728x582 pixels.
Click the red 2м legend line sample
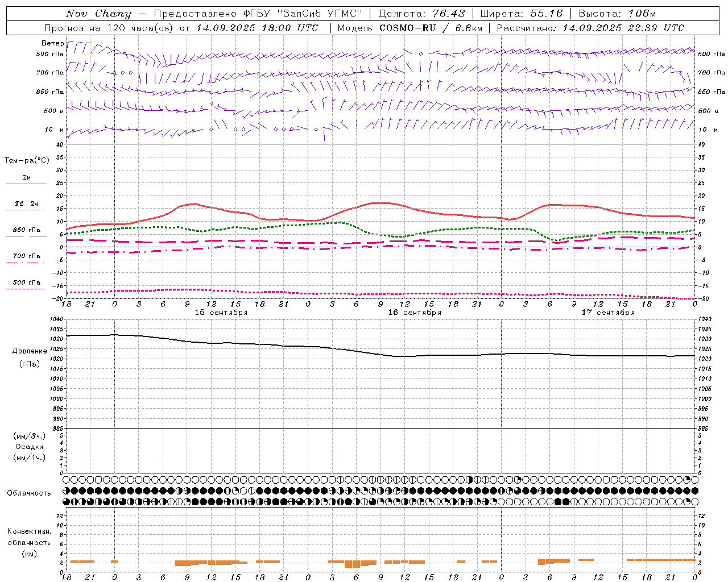pyautogui.click(x=27, y=184)
